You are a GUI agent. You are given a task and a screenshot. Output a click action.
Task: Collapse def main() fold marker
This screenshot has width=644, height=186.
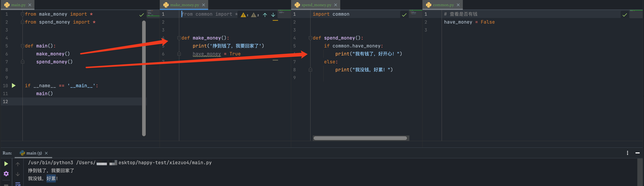(x=22, y=46)
